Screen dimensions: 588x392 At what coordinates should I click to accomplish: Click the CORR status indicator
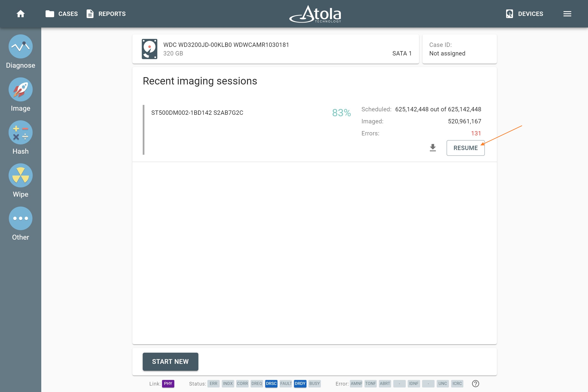click(242, 383)
